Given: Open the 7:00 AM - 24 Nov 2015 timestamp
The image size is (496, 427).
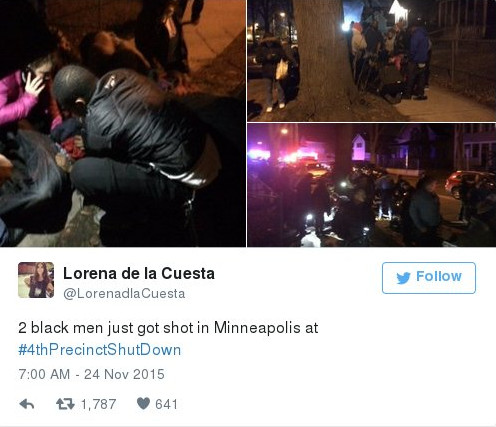Looking at the screenshot, I should [92, 374].
